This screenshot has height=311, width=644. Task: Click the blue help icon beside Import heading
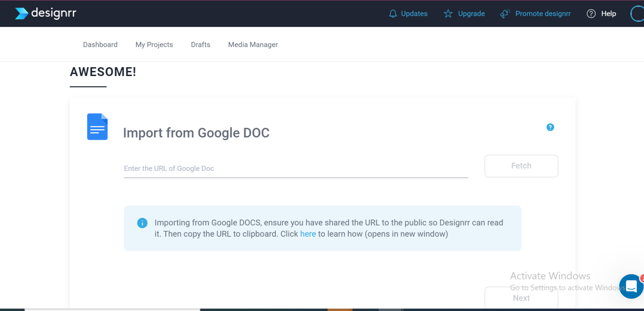550,127
